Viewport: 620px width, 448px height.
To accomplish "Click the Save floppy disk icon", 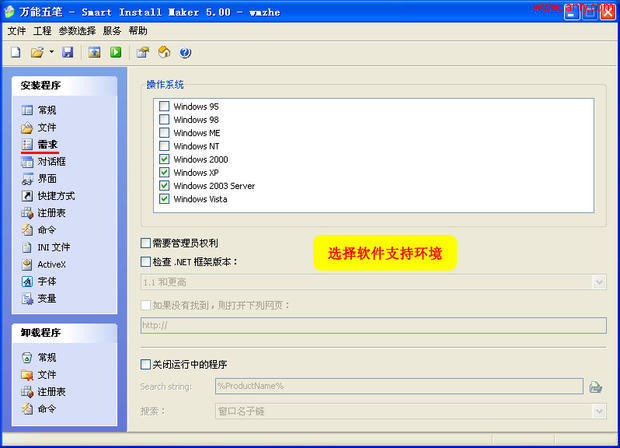I will 68,52.
